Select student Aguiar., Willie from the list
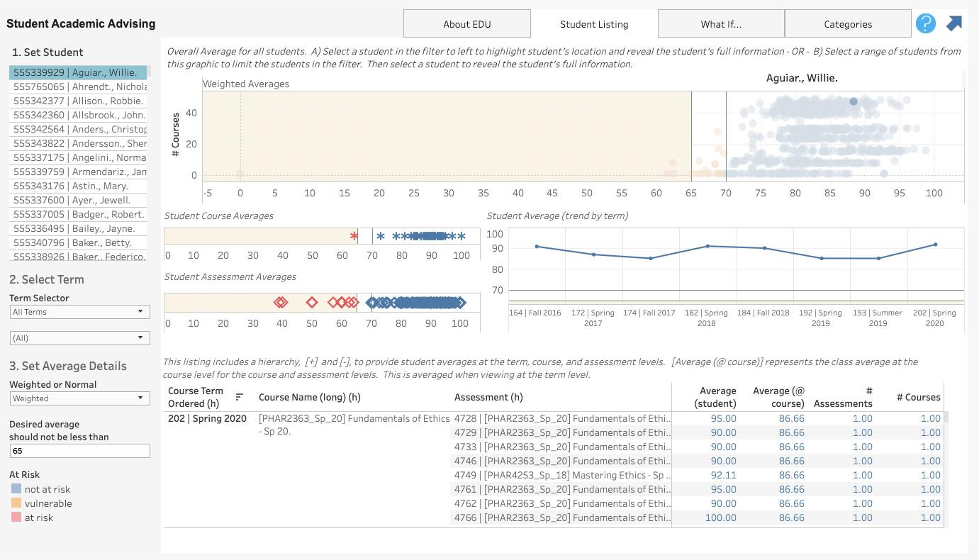 coord(79,72)
